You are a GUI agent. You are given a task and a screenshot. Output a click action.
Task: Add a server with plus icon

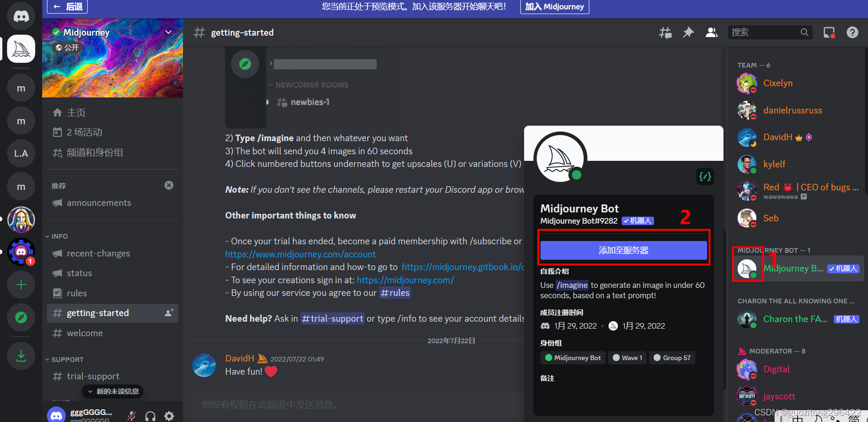point(21,285)
